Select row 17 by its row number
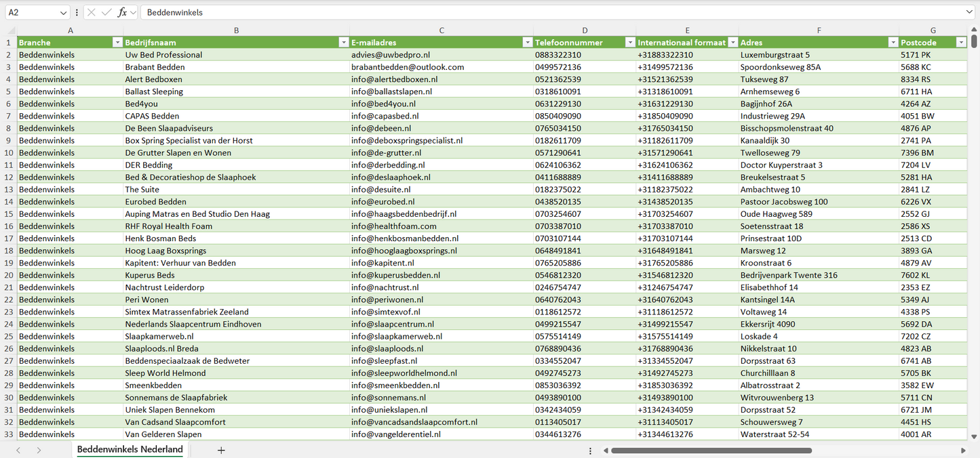Viewport: 980px width, 458px height. (8, 238)
